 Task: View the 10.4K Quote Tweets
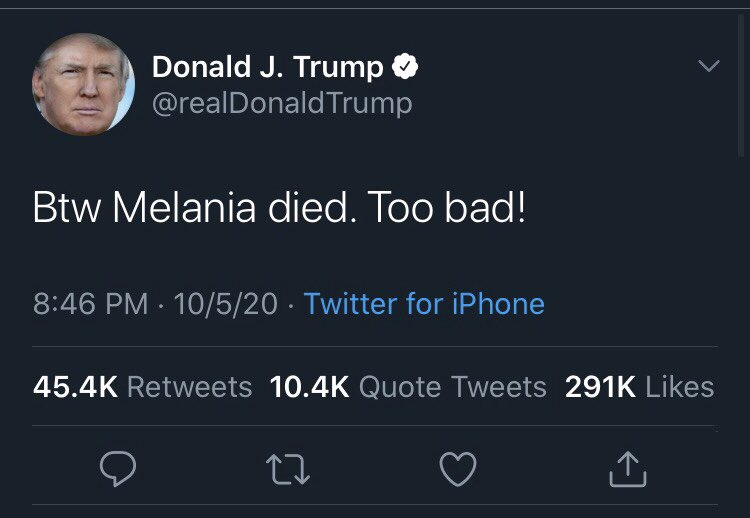tap(408, 387)
